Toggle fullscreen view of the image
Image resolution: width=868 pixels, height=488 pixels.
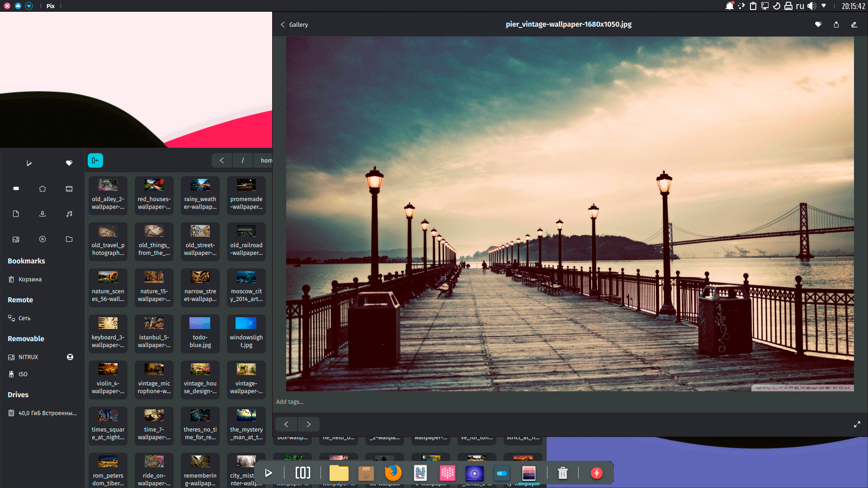point(857,424)
